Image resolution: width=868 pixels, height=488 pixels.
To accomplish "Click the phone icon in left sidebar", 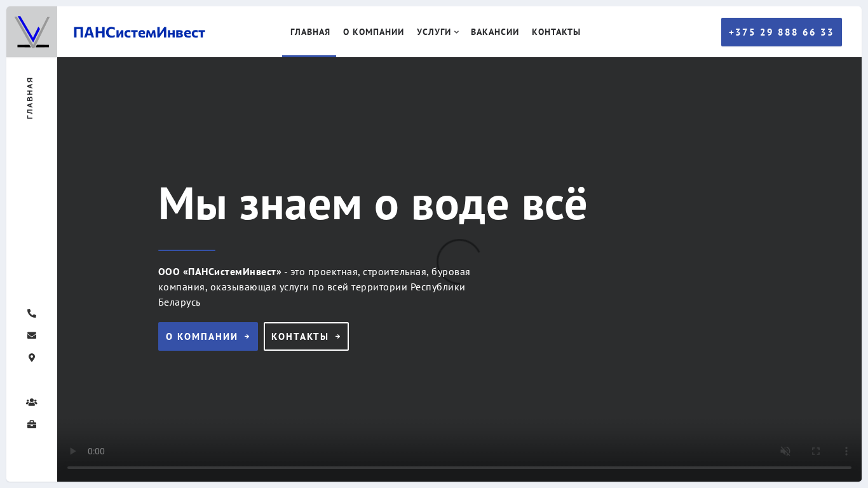I will [x=32, y=313].
